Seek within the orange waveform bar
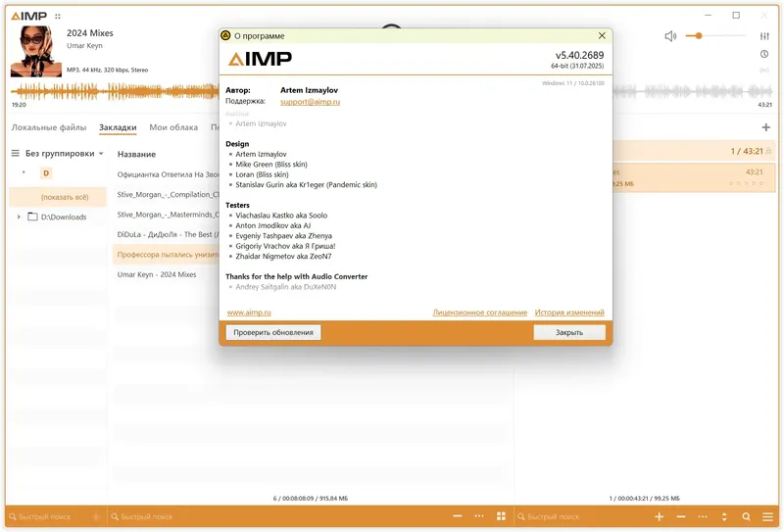 coord(115,91)
